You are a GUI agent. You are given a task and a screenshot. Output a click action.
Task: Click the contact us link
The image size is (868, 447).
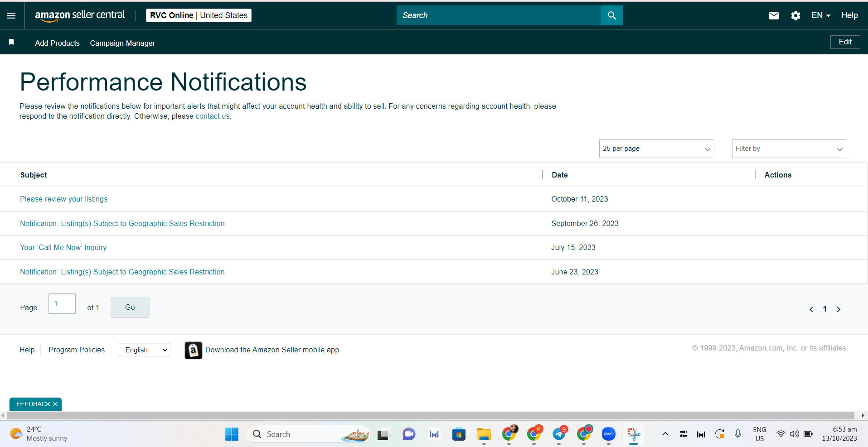coord(212,116)
